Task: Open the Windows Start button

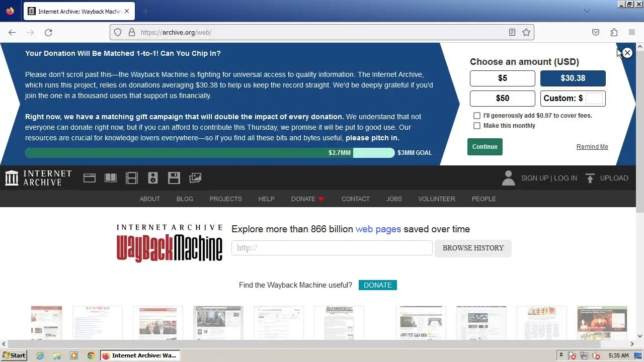Action: (x=14, y=355)
